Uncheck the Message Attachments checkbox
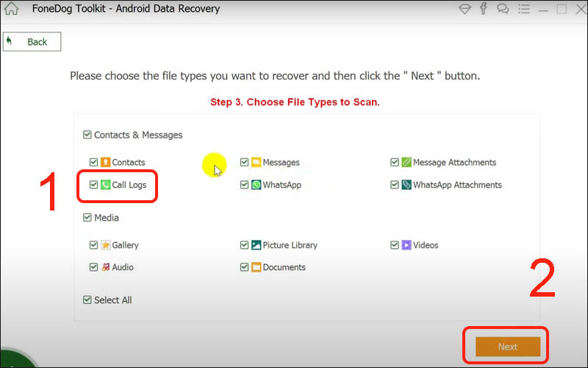The image size is (588, 368). 395,162
